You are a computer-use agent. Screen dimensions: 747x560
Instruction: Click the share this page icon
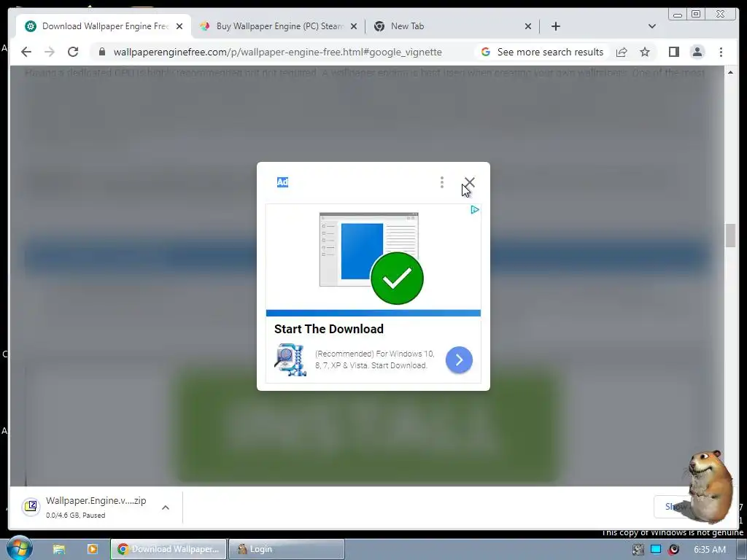click(x=622, y=52)
